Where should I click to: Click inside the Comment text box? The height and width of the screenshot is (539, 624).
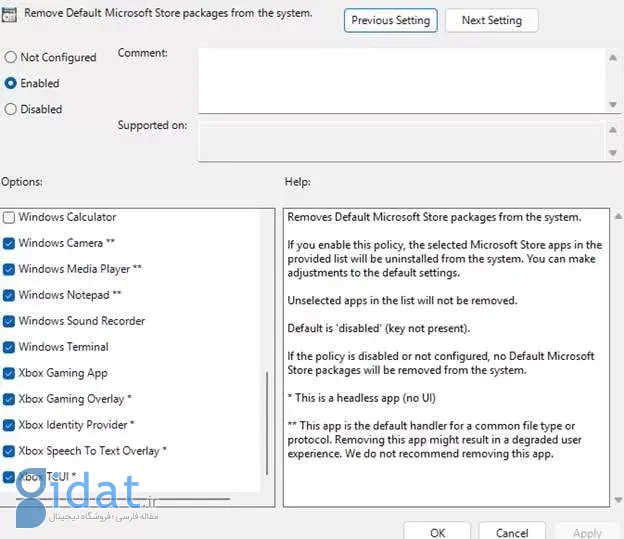[402, 81]
